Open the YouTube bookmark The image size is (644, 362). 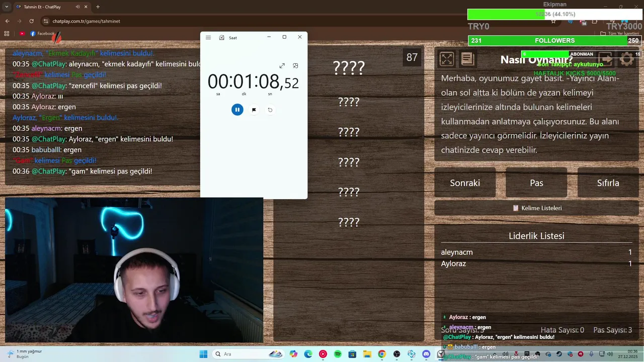pos(22,34)
